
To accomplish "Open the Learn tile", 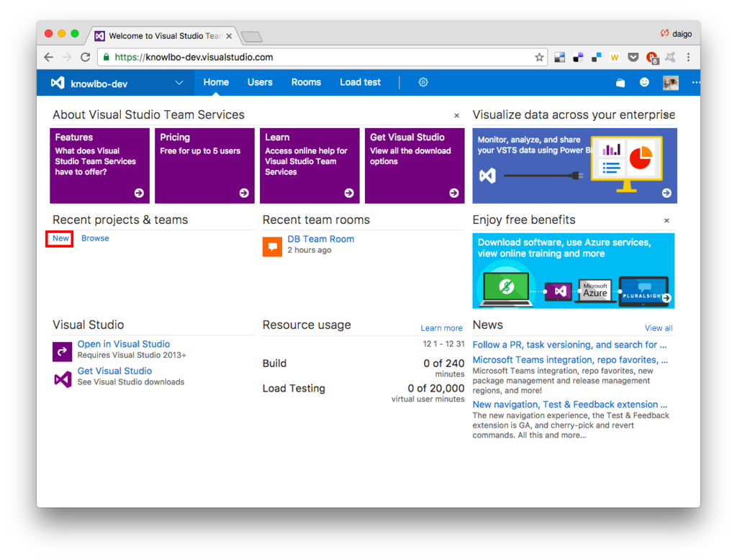I will click(x=309, y=166).
